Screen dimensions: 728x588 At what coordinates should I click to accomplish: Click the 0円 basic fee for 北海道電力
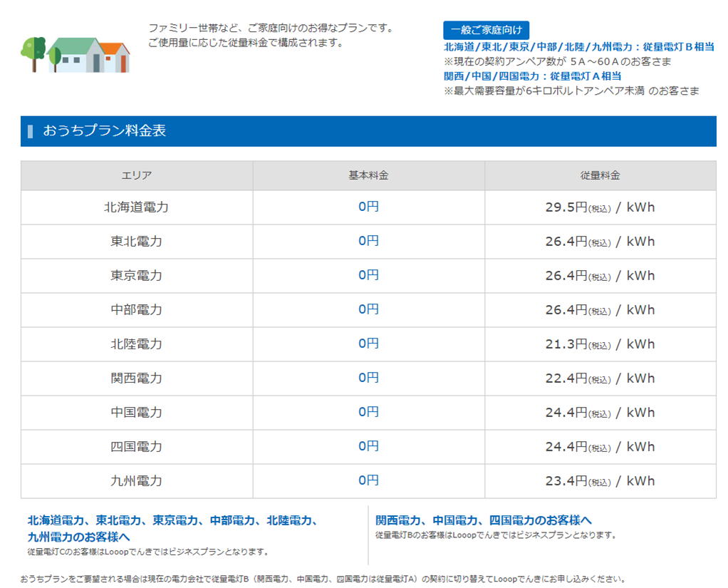pos(369,207)
